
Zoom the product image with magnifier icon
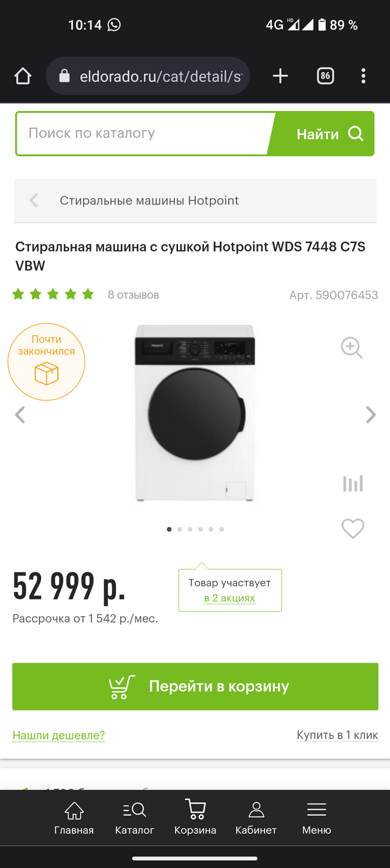tap(352, 348)
